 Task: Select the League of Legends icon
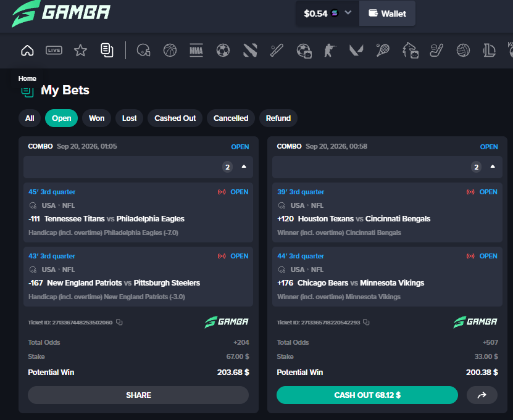pyautogui.click(x=489, y=51)
